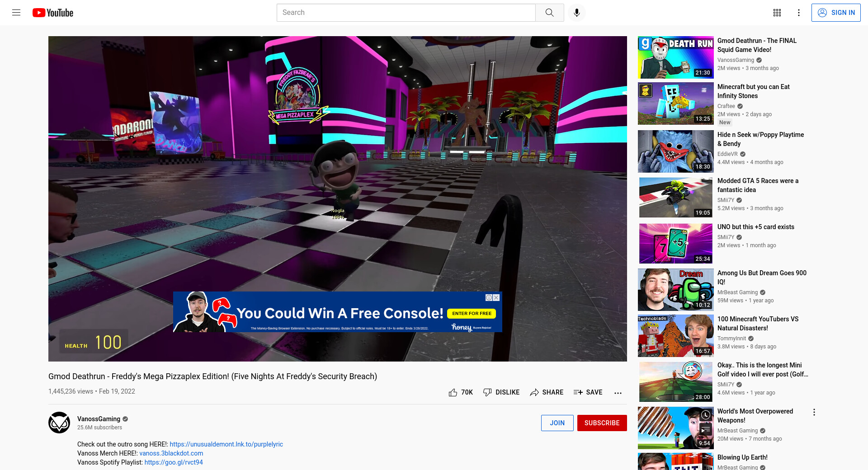The height and width of the screenshot is (470, 868).
Task: Open options menu for Overpowered Weapons video
Action: pyautogui.click(x=814, y=412)
